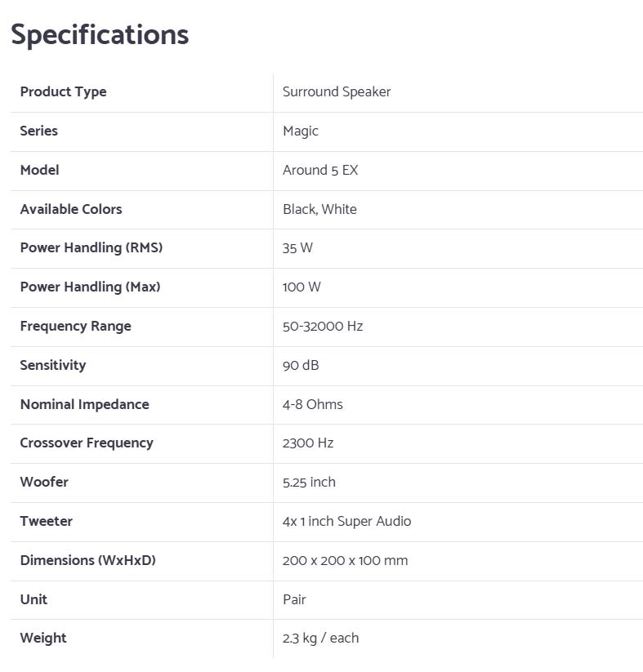Click the 4-8 Ohms impedance value

313,404
